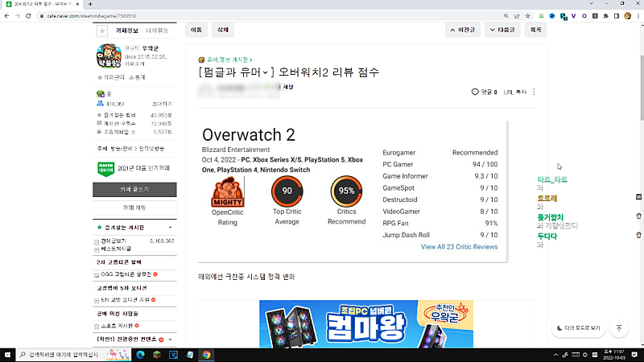The width and height of the screenshot is (644, 362).
Task: Expand the 진행중인 컨텐츠 section arrow
Action: click(171, 339)
